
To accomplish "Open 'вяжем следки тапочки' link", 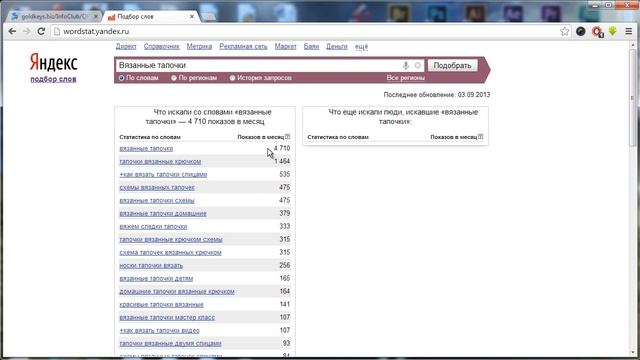I will [153, 227].
